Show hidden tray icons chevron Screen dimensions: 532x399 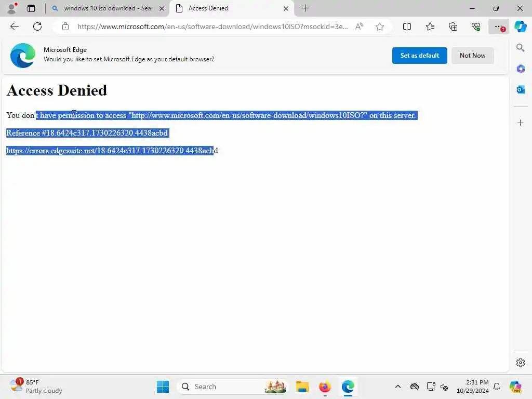(x=397, y=387)
